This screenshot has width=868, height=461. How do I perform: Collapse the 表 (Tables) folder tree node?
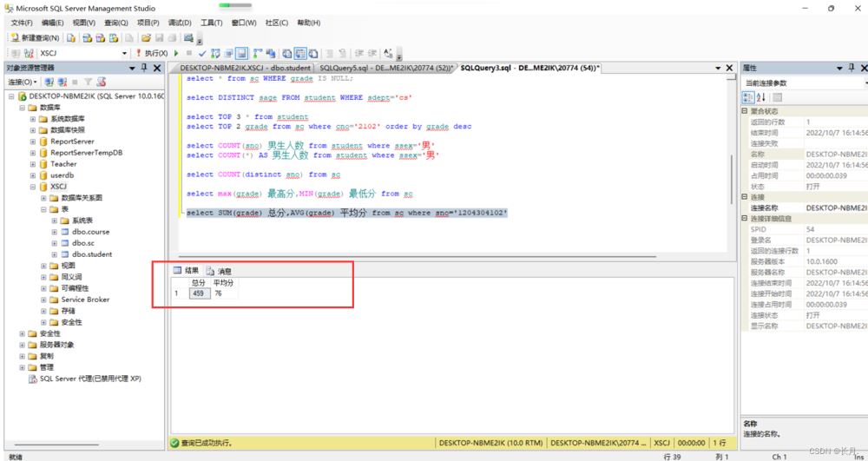43,209
